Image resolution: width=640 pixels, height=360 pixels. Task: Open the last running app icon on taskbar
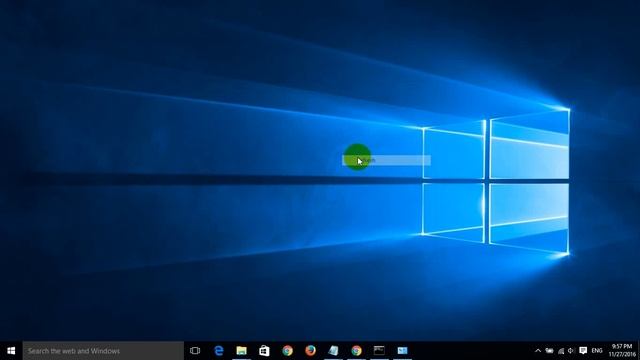[x=402, y=351]
